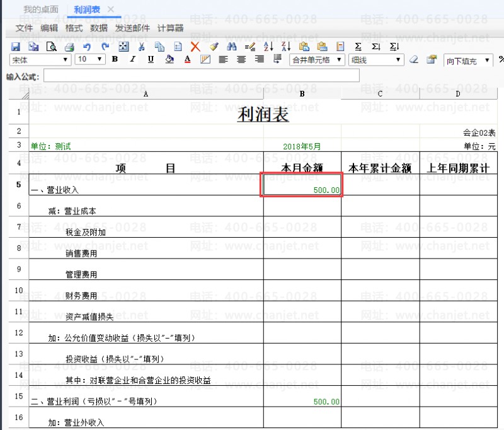The width and height of the screenshot is (504, 430).
Task: Undo the last action
Action: tap(87, 47)
